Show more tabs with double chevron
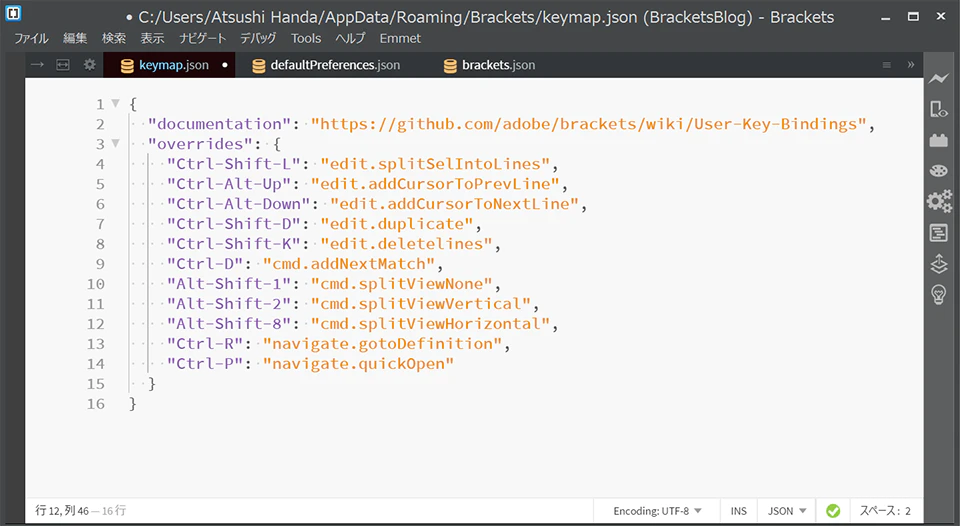Viewport: 960px width, 526px height. coord(910,64)
